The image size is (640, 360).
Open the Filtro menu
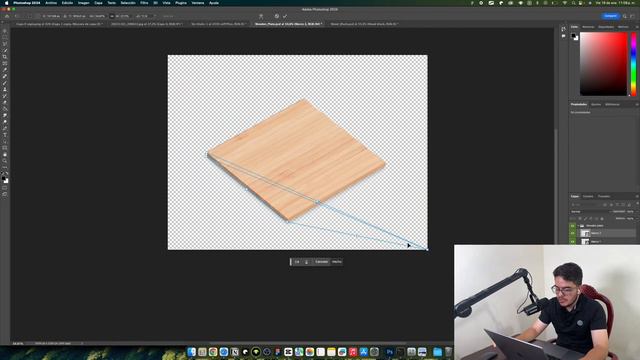click(144, 3)
